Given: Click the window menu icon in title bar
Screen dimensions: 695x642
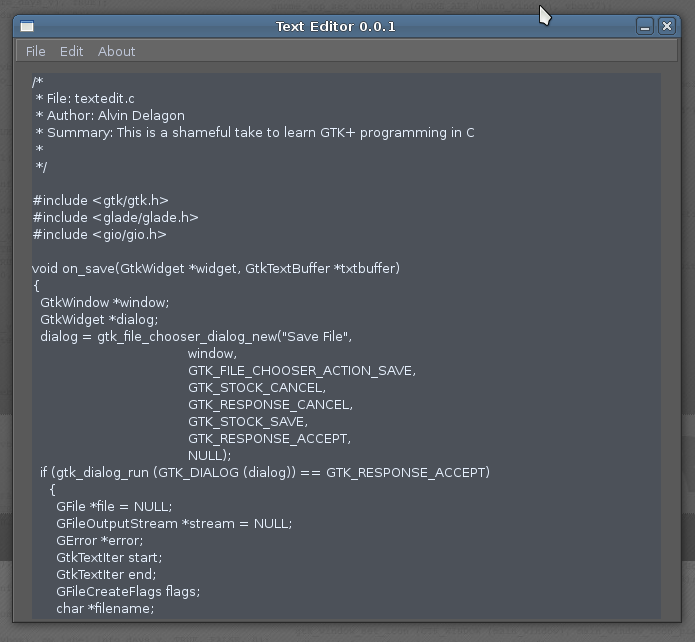Looking at the screenshot, I should click(x=27, y=26).
